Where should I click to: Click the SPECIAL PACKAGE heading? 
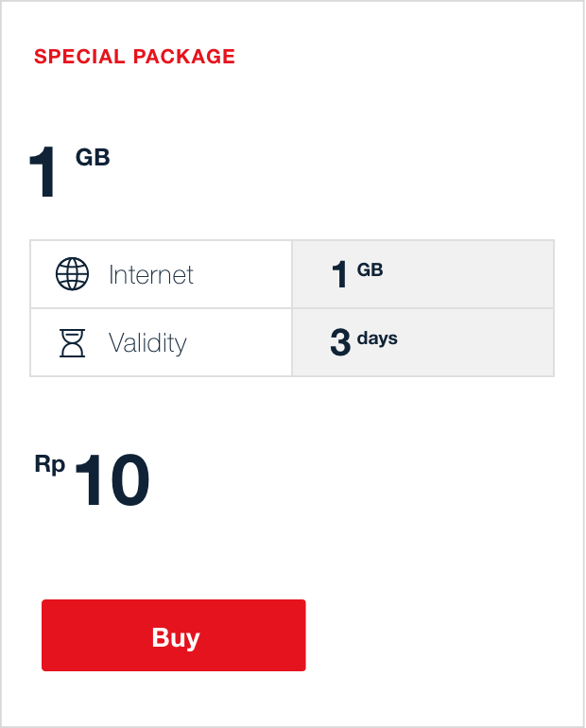134,57
